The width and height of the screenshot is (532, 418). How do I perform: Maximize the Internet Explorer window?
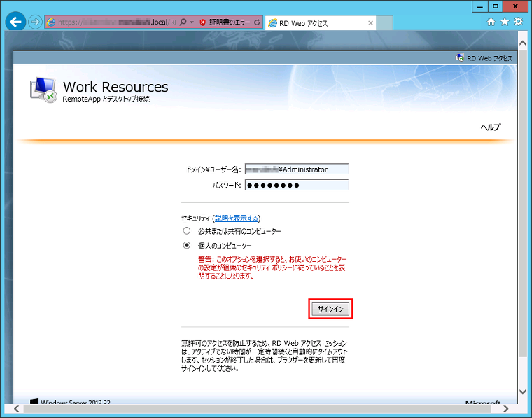[x=496, y=6]
